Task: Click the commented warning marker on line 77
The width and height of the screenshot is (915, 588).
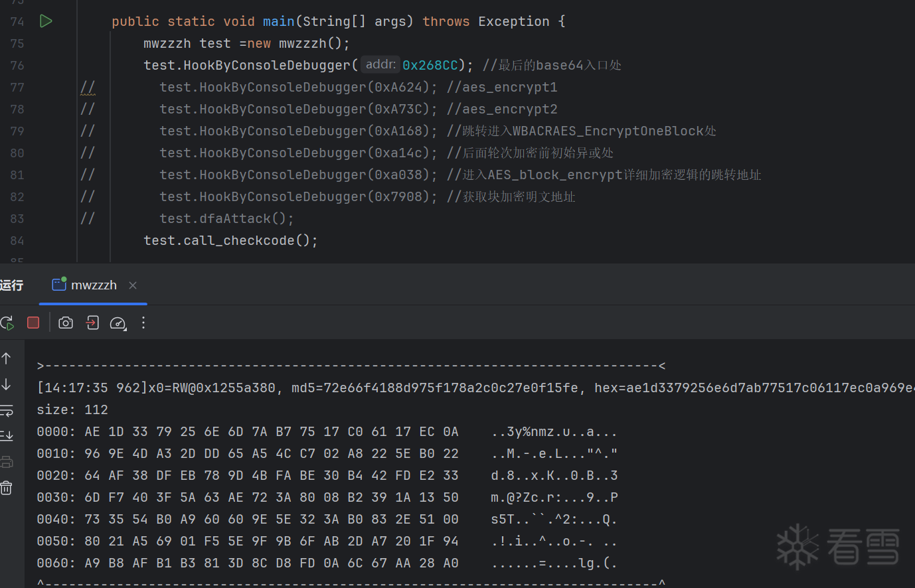Action: tap(88, 88)
